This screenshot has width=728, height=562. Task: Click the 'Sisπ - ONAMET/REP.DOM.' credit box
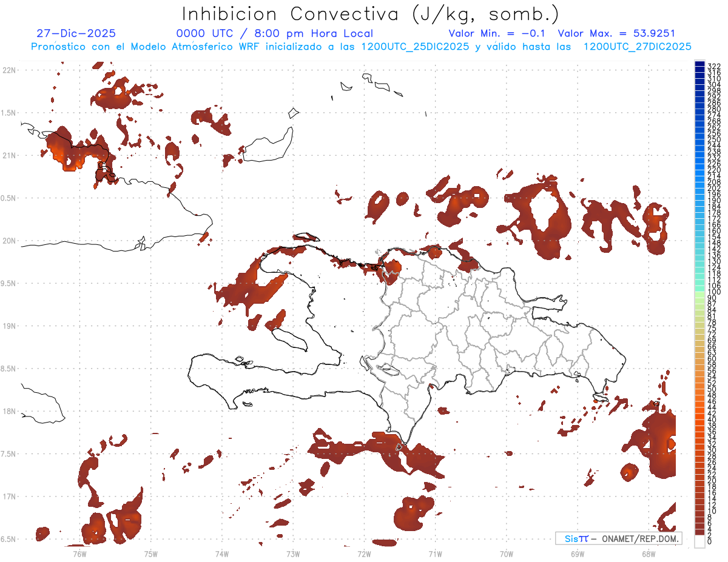coord(619,538)
